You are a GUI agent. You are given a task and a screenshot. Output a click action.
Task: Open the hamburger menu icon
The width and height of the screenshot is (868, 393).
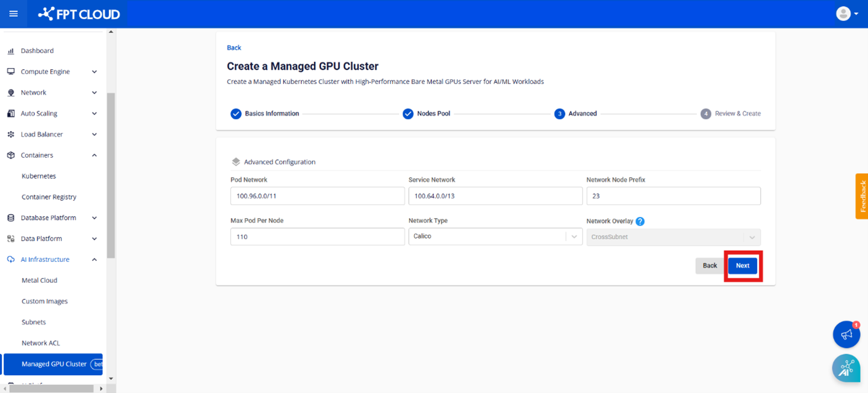[x=13, y=14]
